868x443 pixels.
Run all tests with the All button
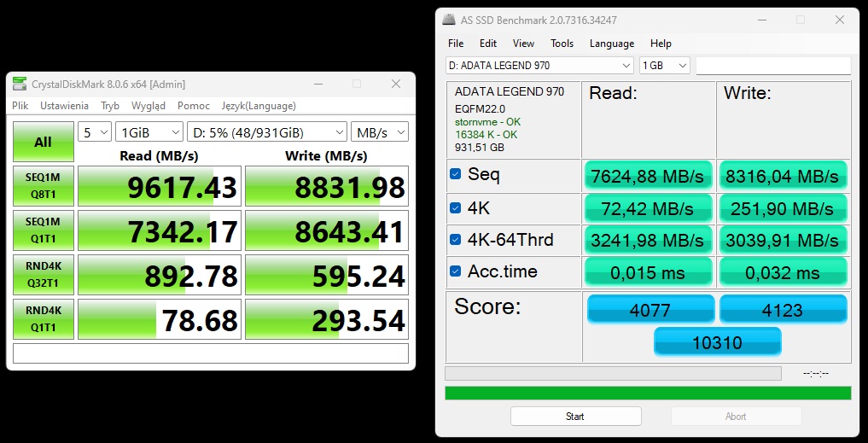pos(43,143)
